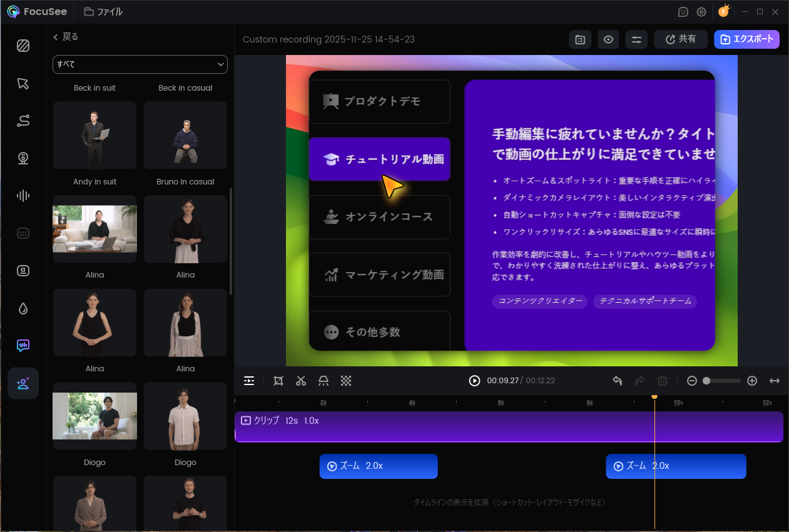The width and height of the screenshot is (789, 532).
Task: Open the adjustment sliders options button
Action: click(x=636, y=39)
